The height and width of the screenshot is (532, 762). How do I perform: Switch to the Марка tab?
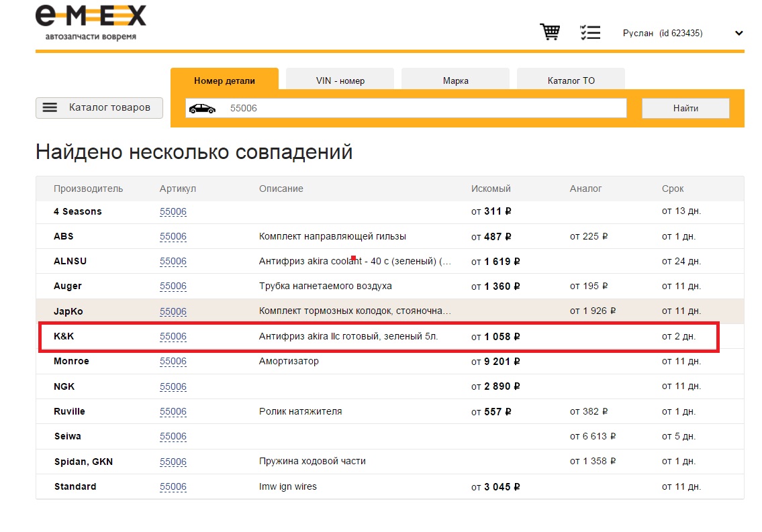tap(455, 79)
